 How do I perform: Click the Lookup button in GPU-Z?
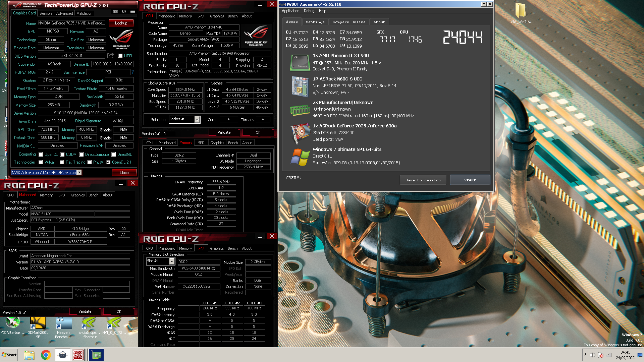pyautogui.click(x=121, y=23)
